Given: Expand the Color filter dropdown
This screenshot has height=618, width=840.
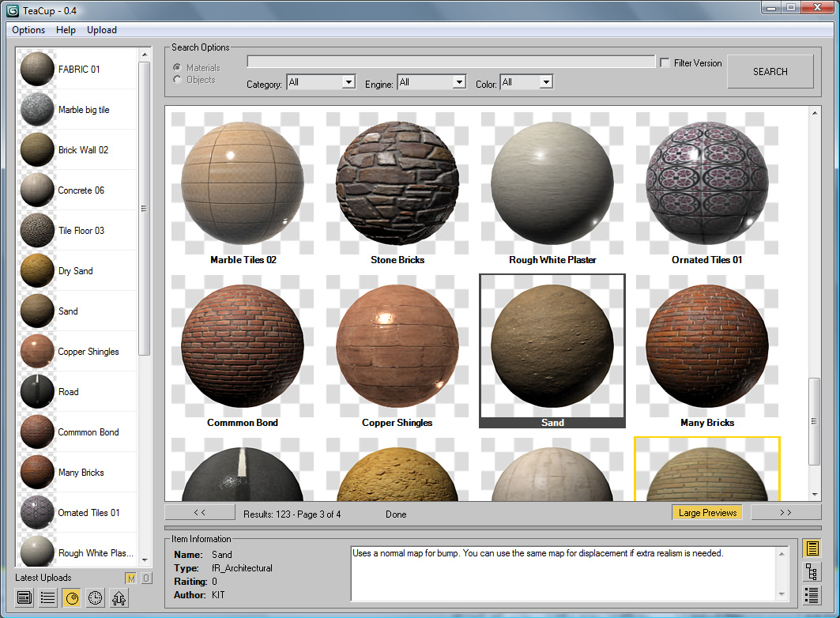Looking at the screenshot, I should [x=526, y=82].
